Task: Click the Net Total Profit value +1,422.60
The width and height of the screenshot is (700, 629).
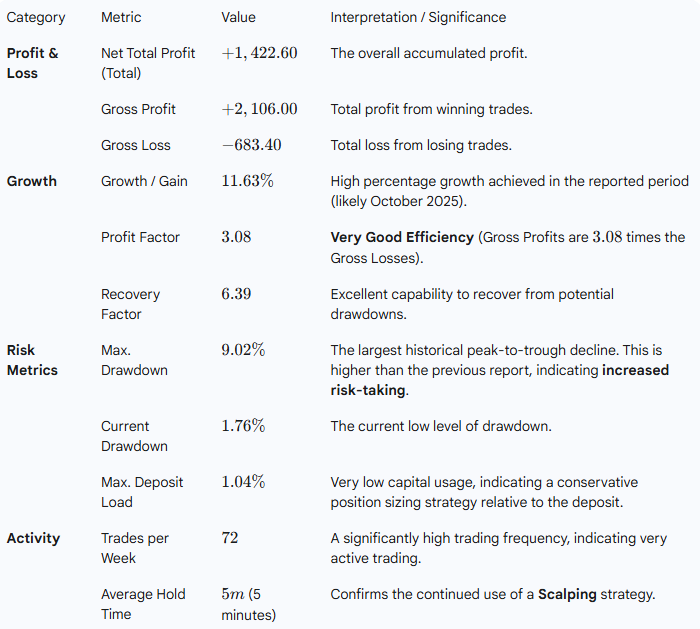Action: pos(259,53)
